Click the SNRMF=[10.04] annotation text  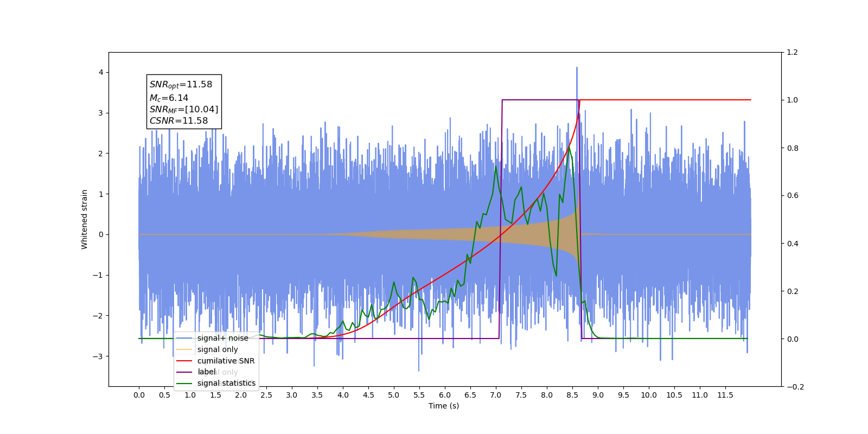tap(184, 110)
